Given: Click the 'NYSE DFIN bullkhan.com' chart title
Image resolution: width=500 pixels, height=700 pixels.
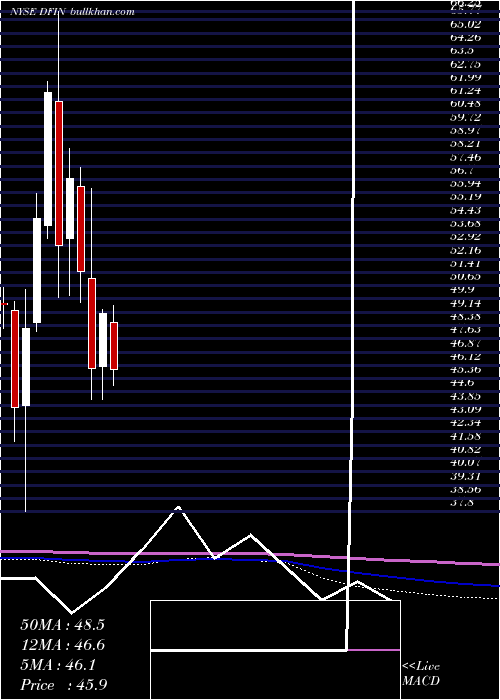Looking at the screenshot, I should click(x=72, y=12).
